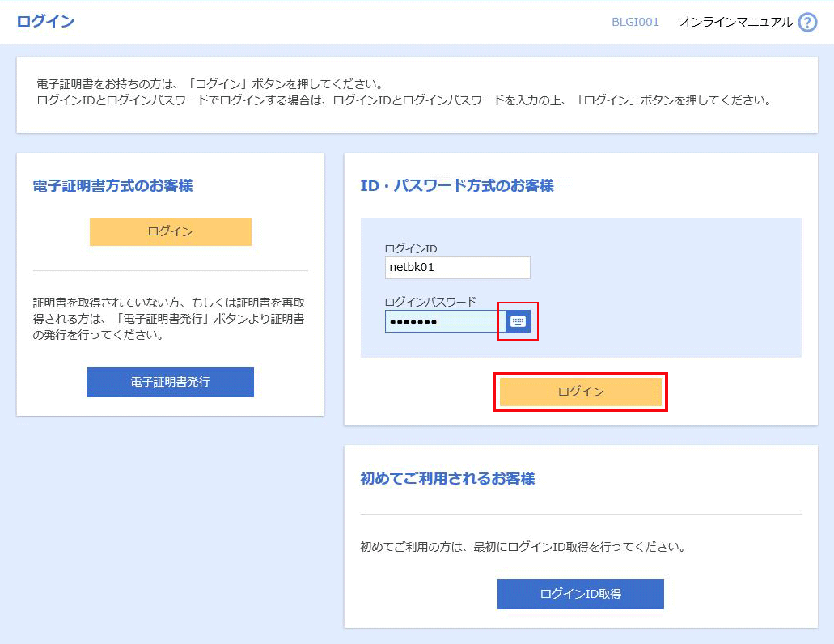Click the blue 電子証明書発行 button
Viewport: 834px width, 644px height.
click(170, 382)
